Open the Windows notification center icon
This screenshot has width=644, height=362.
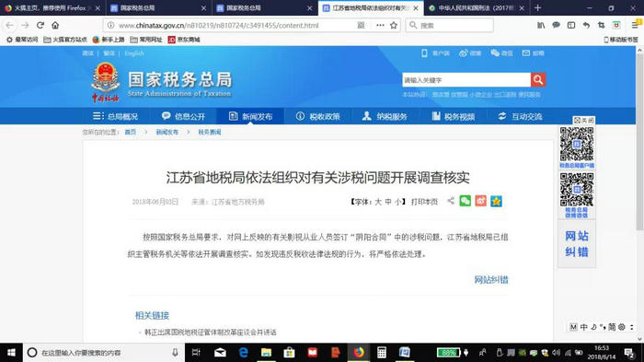click(x=628, y=353)
